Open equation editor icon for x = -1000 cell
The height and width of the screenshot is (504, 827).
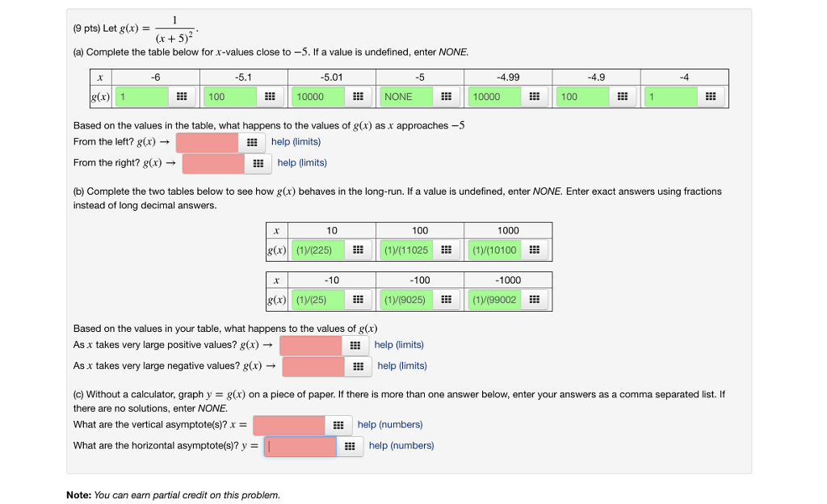535,300
